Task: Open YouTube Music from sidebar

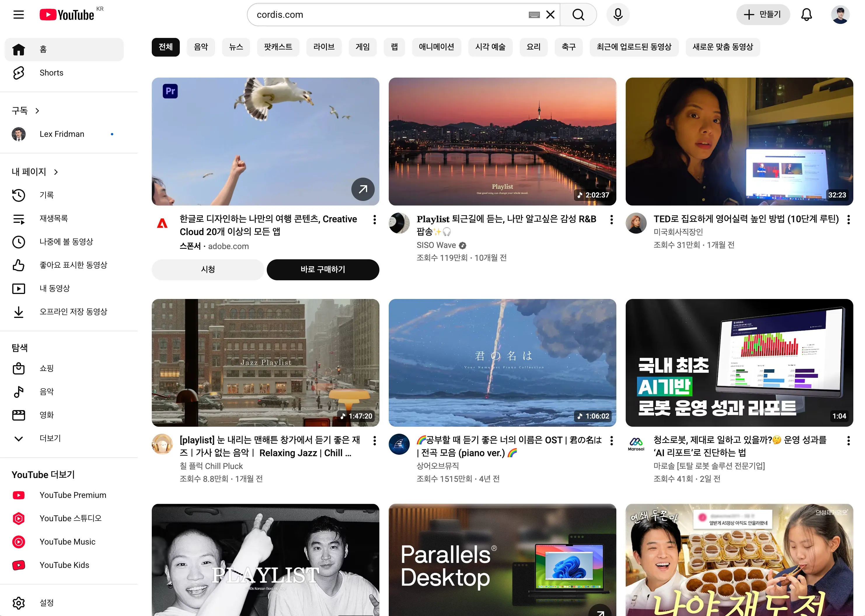Action: click(67, 542)
